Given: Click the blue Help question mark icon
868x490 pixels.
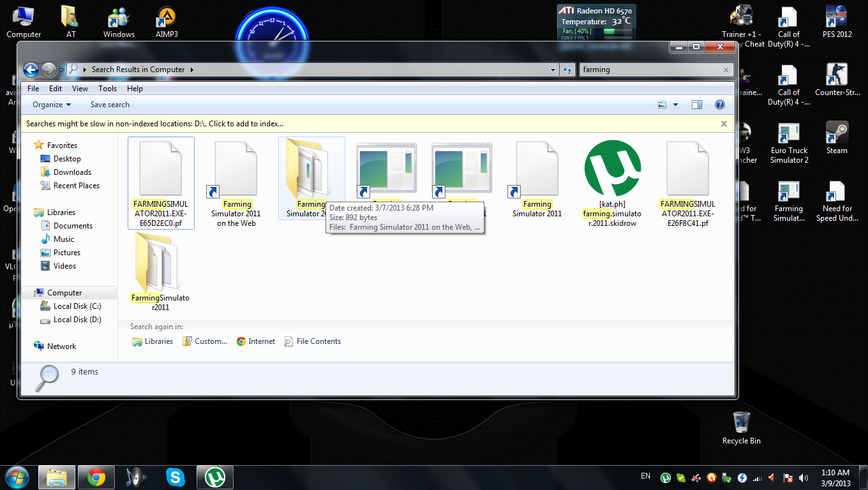Looking at the screenshot, I should point(719,105).
